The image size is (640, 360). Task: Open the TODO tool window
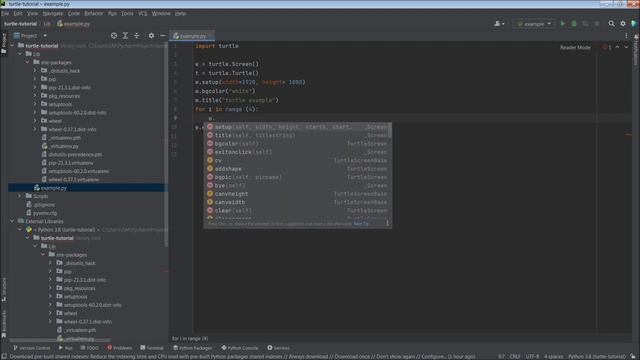pyautogui.click(x=89, y=348)
